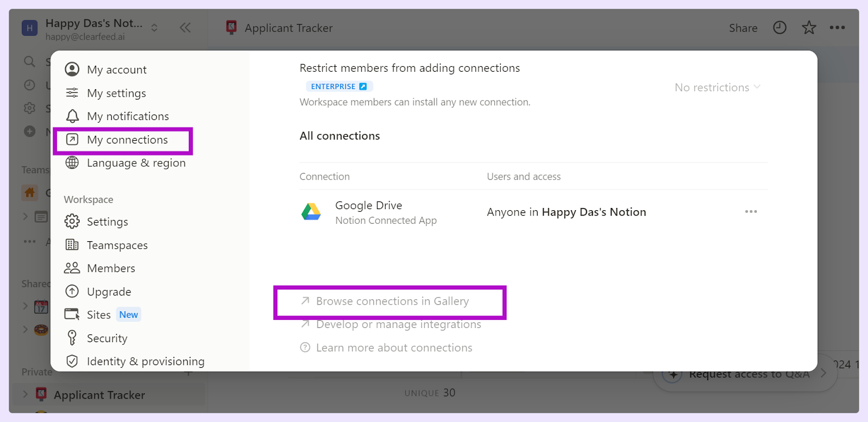Image resolution: width=868 pixels, height=422 pixels.
Task: Click the Members people icon
Action: click(x=72, y=268)
